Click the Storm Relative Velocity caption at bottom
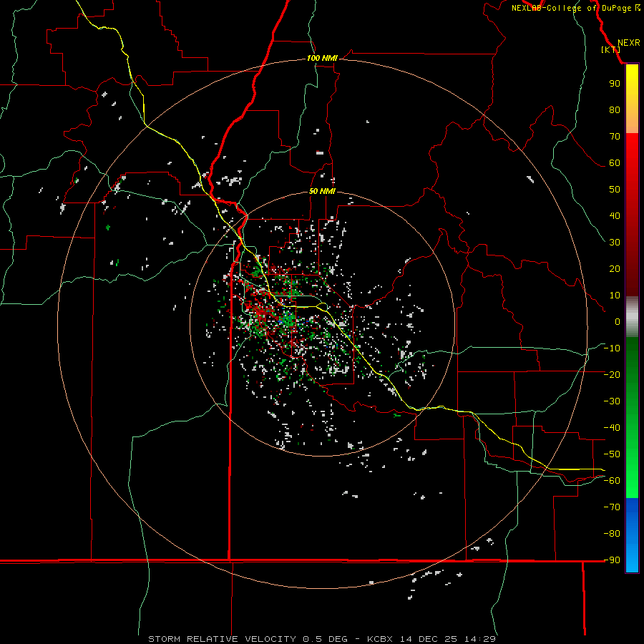 pos(322,639)
